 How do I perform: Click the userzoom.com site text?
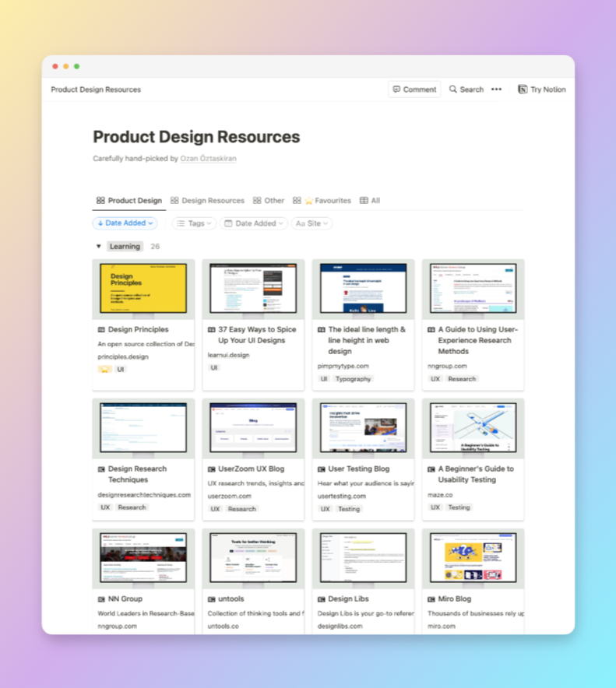[x=229, y=497]
